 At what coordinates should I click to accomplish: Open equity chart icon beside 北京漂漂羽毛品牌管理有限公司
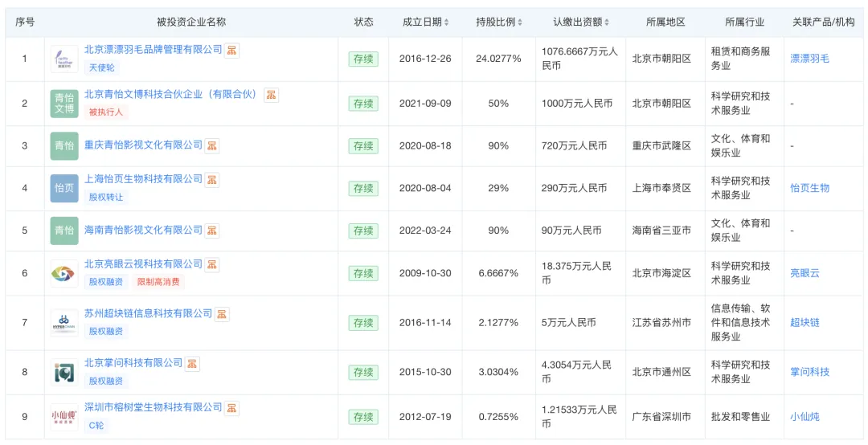click(x=231, y=51)
